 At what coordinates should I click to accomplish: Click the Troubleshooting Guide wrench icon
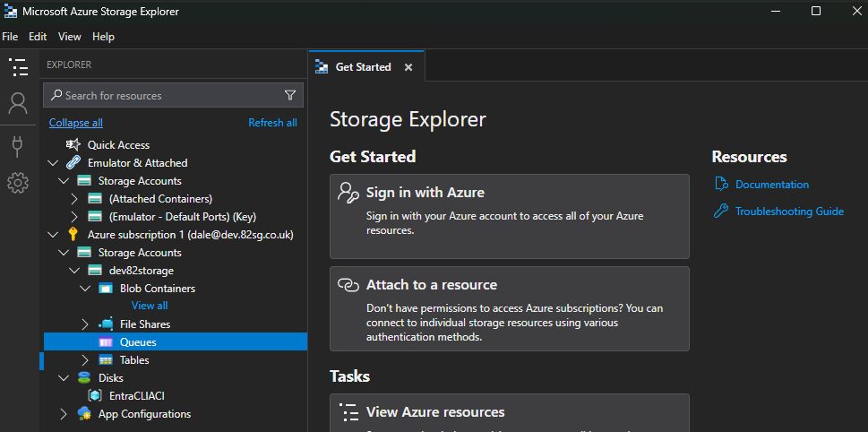720,211
